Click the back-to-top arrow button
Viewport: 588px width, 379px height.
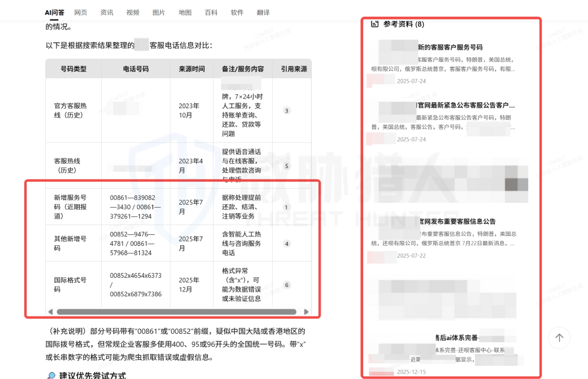tap(559, 338)
